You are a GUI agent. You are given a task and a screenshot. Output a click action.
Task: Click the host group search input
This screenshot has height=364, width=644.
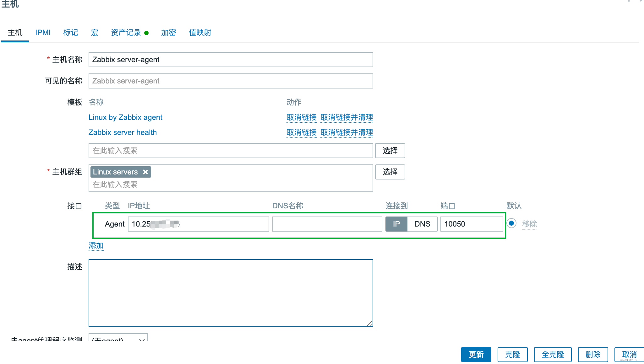231,185
